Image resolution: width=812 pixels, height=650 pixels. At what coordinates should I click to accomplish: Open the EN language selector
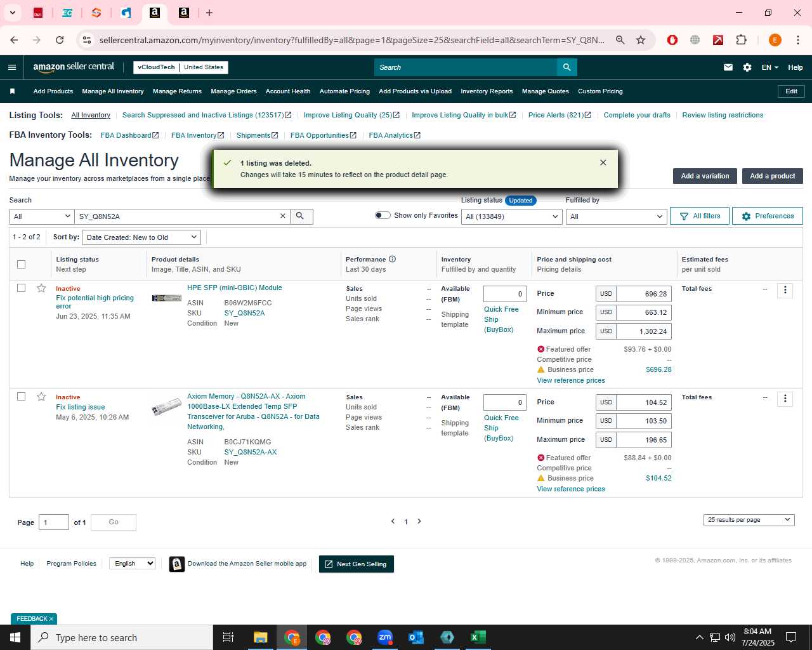tap(770, 67)
